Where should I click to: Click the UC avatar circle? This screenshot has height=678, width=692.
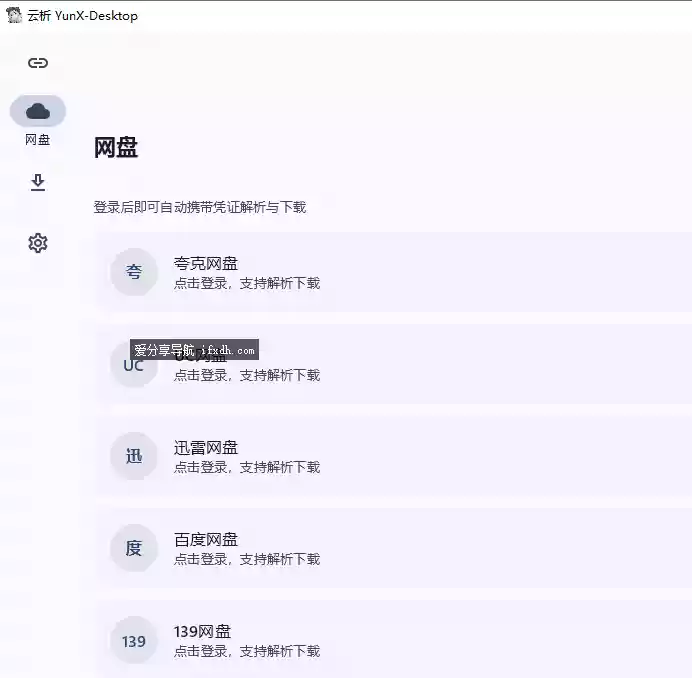point(134,364)
